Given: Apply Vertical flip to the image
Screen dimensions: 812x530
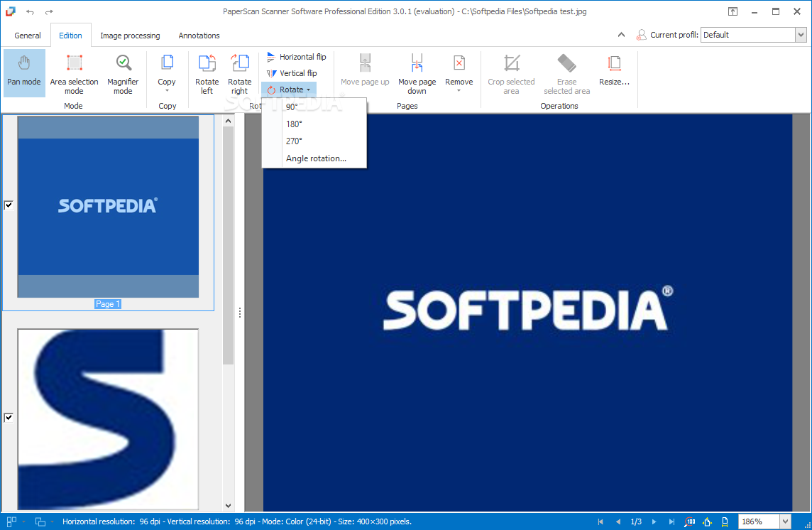Looking at the screenshot, I should (x=292, y=73).
